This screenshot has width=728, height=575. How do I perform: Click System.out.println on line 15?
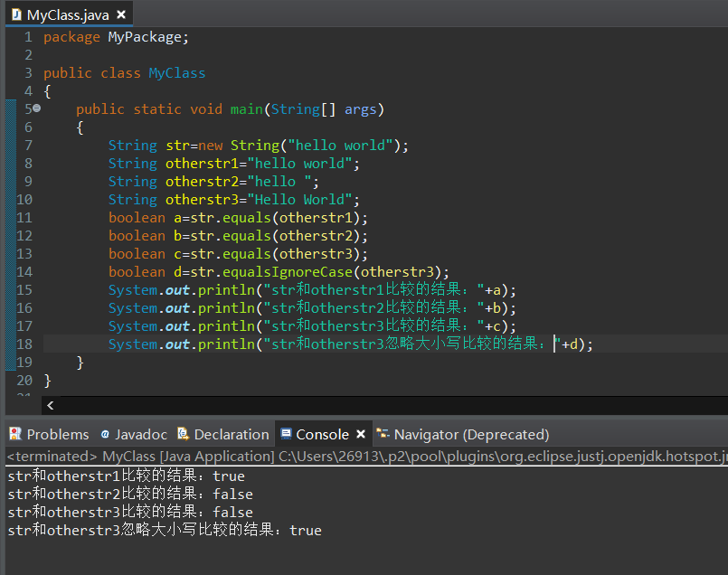pyautogui.click(x=182, y=290)
